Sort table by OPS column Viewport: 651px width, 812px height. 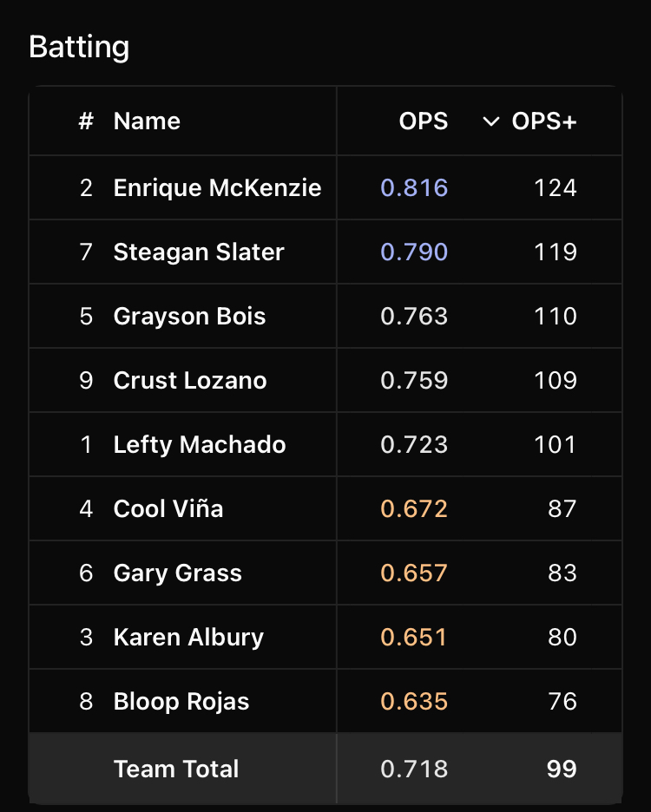pos(424,121)
